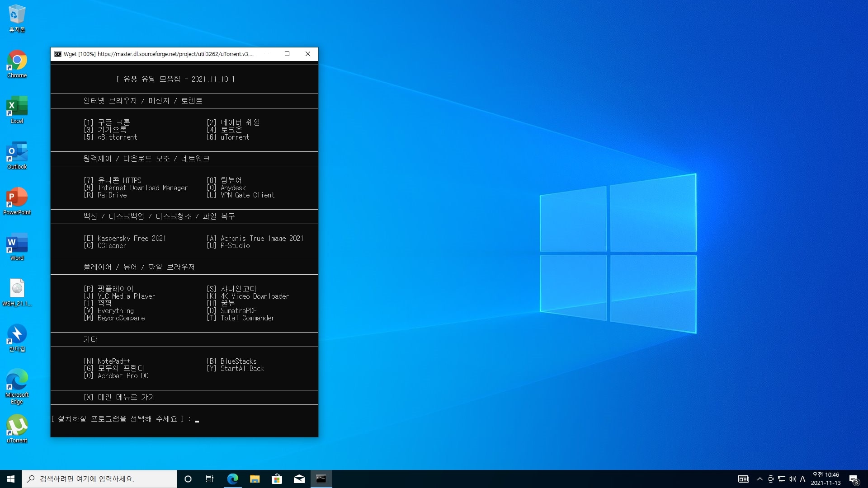Click '[A] Acronis True Image 2021' entry
Image resolution: width=868 pixels, height=488 pixels.
255,239
